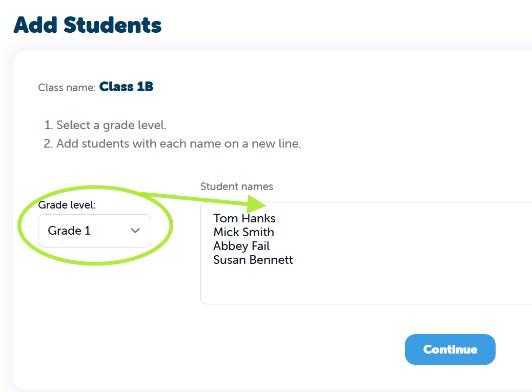This screenshot has height=392, width=532.
Task: Click the "Class name:" label
Action: click(67, 88)
